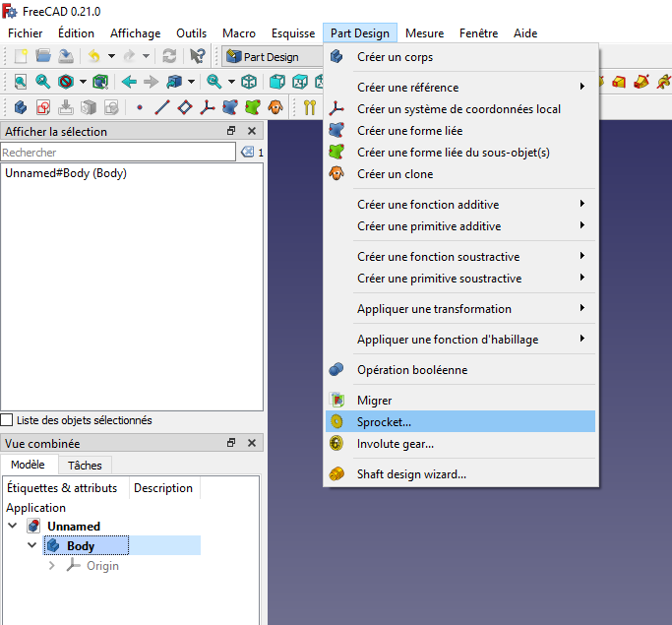
Task: Open the Édition menu
Action: point(77,33)
